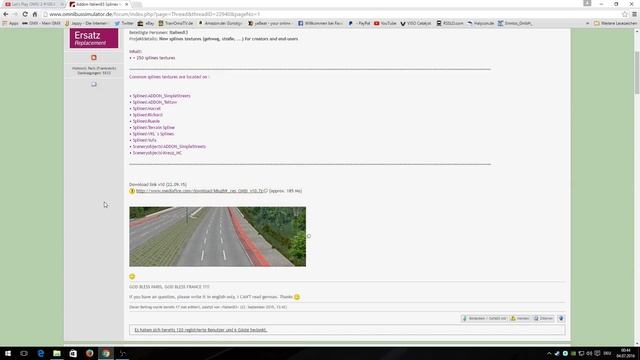Click the Zitieren quote button
This screenshot has width=640, height=360.
pyautogui.click(x=543, y=318)
